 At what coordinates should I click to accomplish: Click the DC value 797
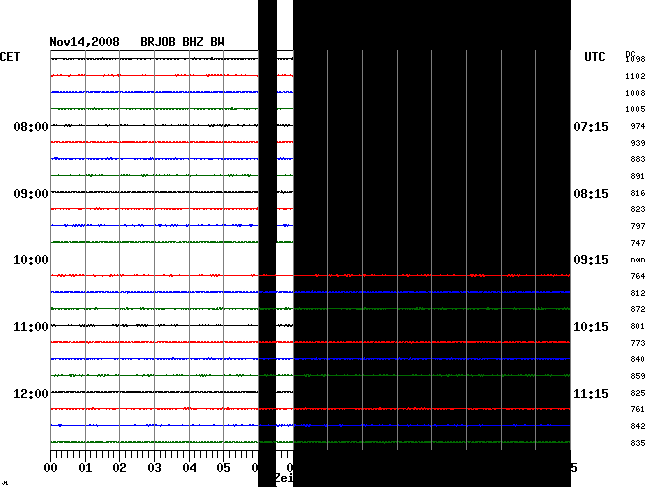(638, 226)
